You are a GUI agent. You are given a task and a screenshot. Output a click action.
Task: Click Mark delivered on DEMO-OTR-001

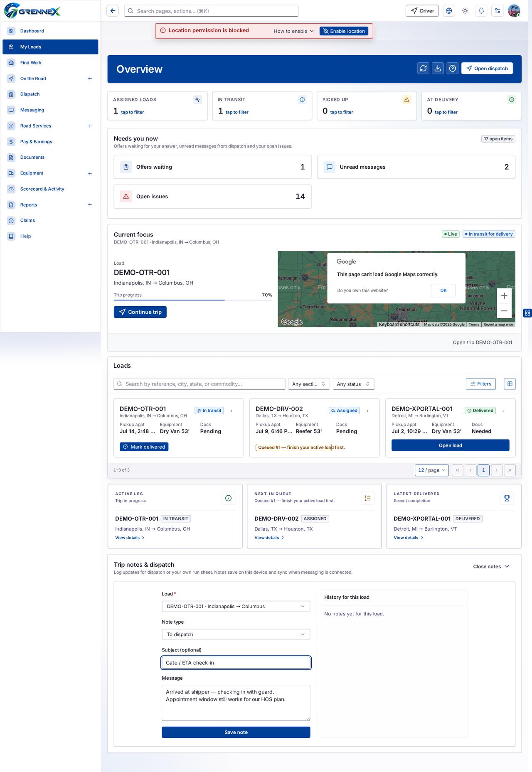[144, 447]
